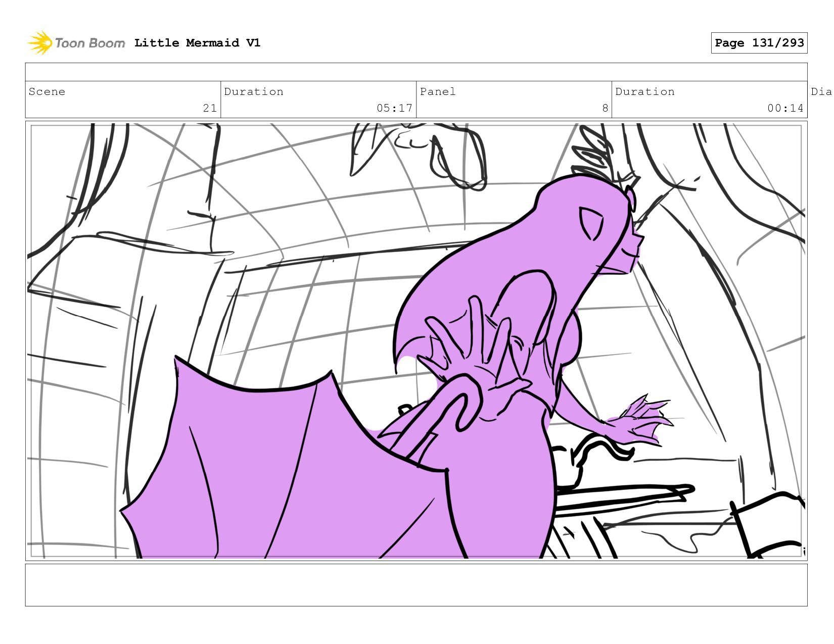Click the panel duration value '00:14'
This screenshot has width=834, height=644.
(x=785, y=108)
